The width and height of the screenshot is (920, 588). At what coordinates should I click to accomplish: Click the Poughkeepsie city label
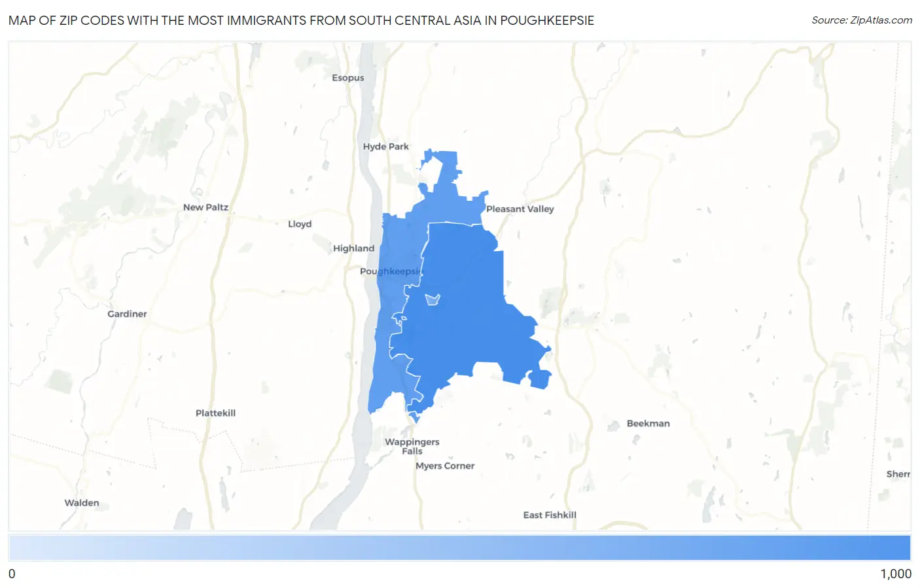(x=392, y=271)
